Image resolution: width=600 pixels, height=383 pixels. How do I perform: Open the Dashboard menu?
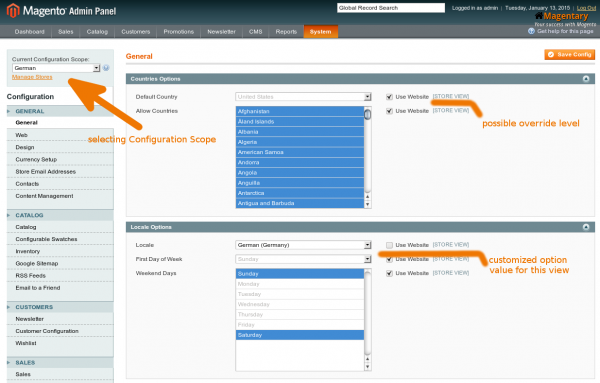(x=29, y=32)
